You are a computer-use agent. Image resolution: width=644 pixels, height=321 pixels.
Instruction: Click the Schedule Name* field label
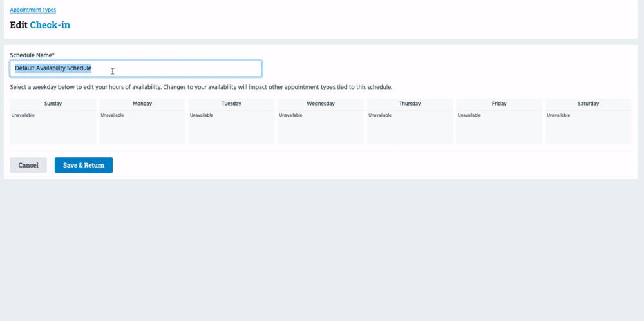(32, 55)
